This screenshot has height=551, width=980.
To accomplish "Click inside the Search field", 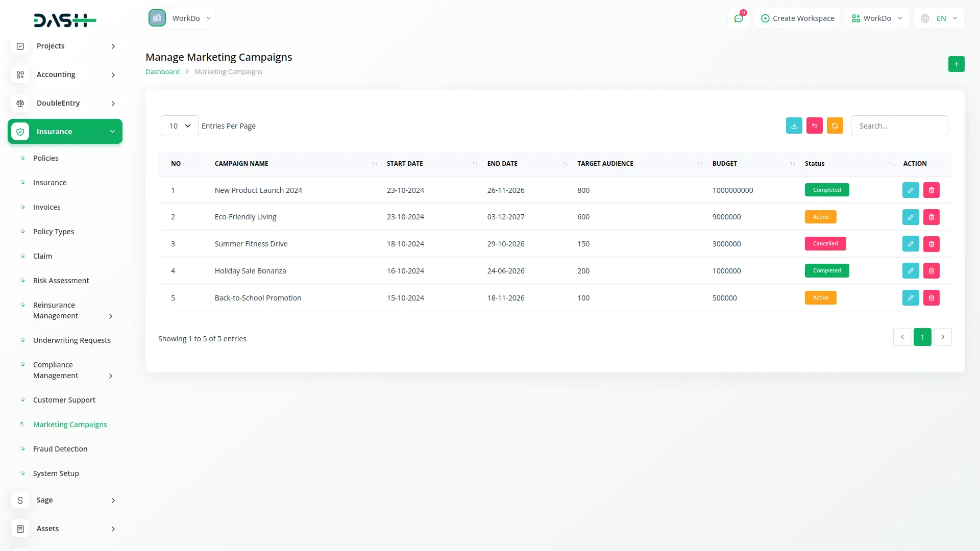I will tap(899, 126).
